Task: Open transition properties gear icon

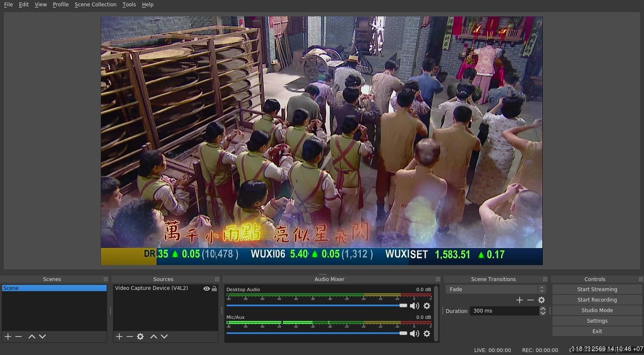Action: coord(541,300)
